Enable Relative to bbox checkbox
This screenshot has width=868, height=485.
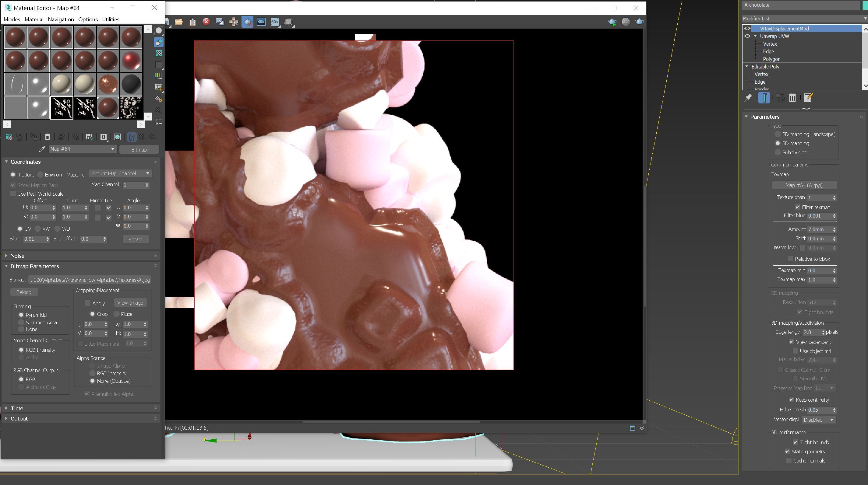pos(790,259)
